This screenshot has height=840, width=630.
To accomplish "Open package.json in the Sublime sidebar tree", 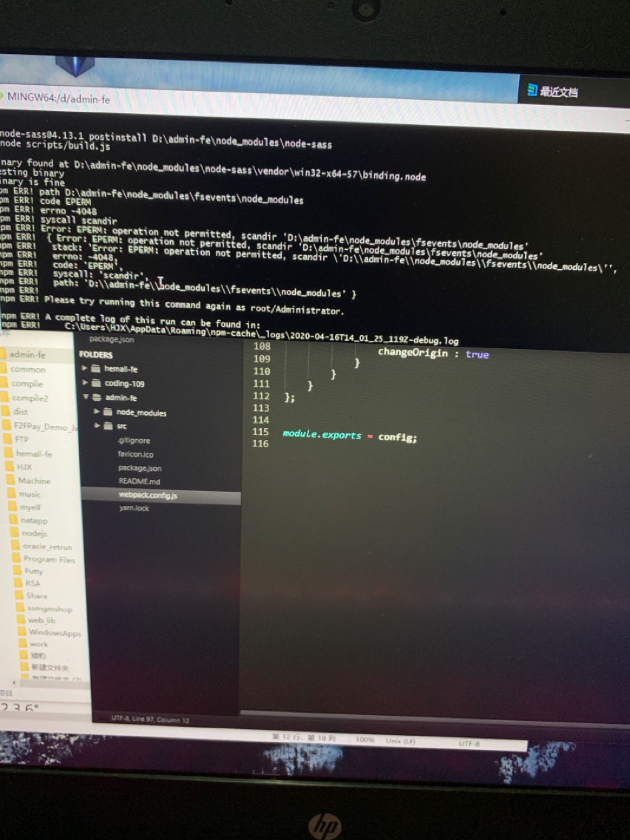I will pyautogui.click(x=140, y=468).
